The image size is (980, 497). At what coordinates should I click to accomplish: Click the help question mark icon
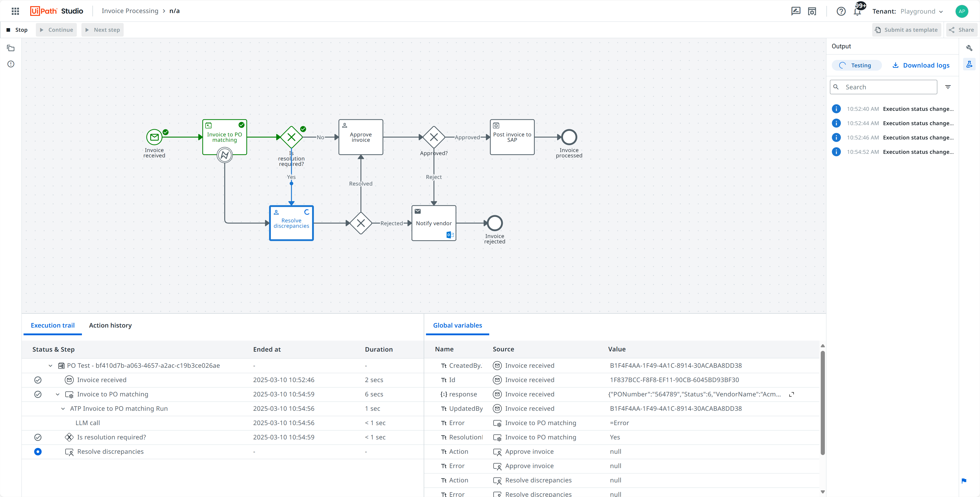pyautogui.click(x=841, y=12)
